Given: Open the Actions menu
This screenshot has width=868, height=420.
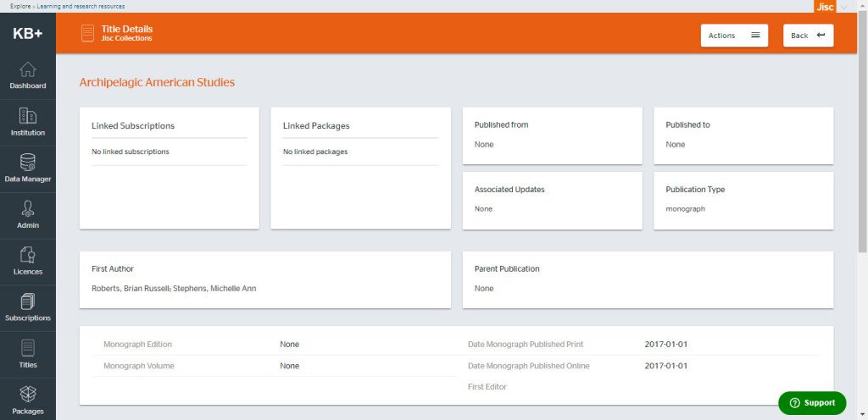Looking at the screenshot, I should (x=734, y=36).
